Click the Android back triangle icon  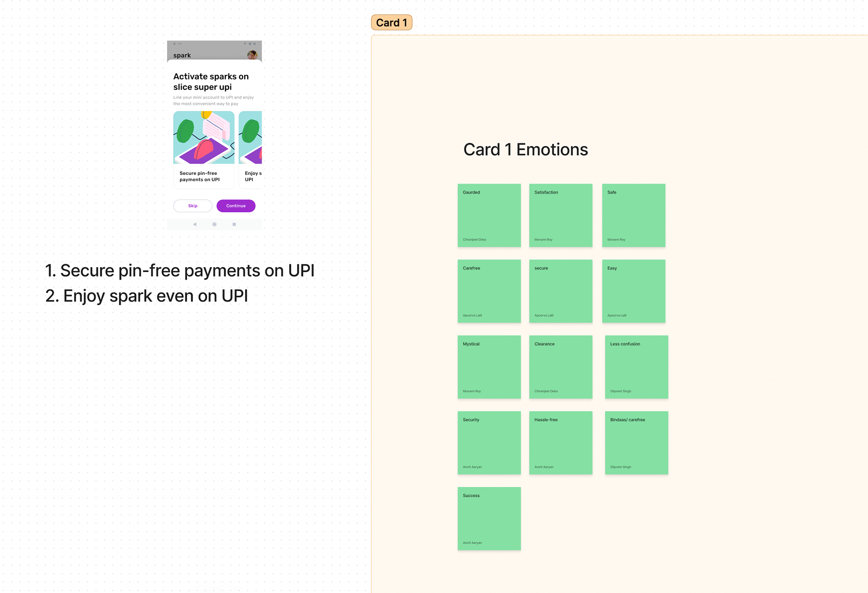click(x=195, y=224)
